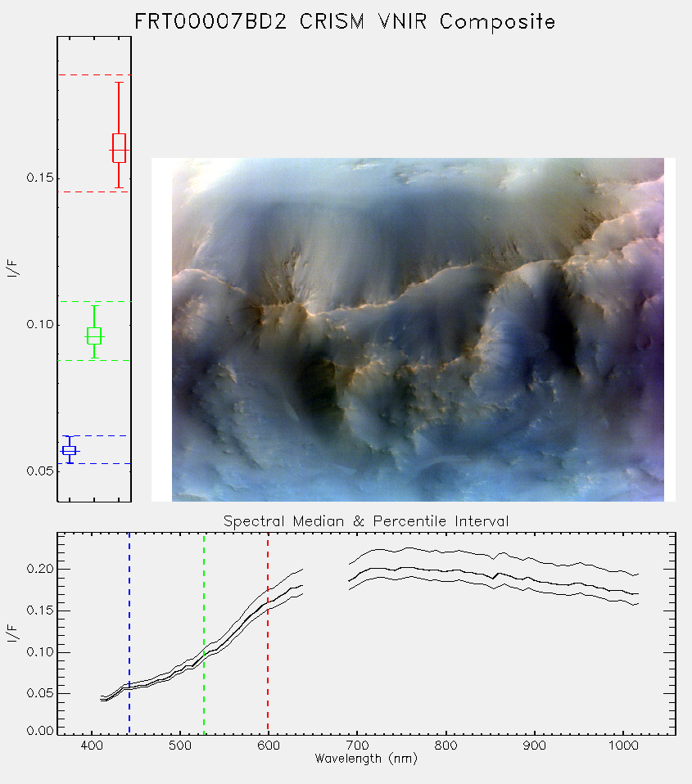Click the 600 tick label on wavelength axis
This screenshot has width=692, height=784.
[x=268, y=746]
